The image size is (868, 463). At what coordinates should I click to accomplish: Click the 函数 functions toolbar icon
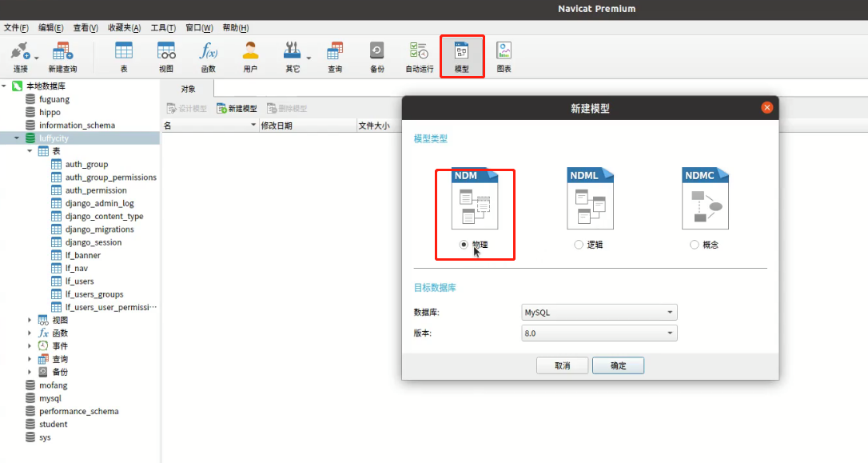click(208, 57)
